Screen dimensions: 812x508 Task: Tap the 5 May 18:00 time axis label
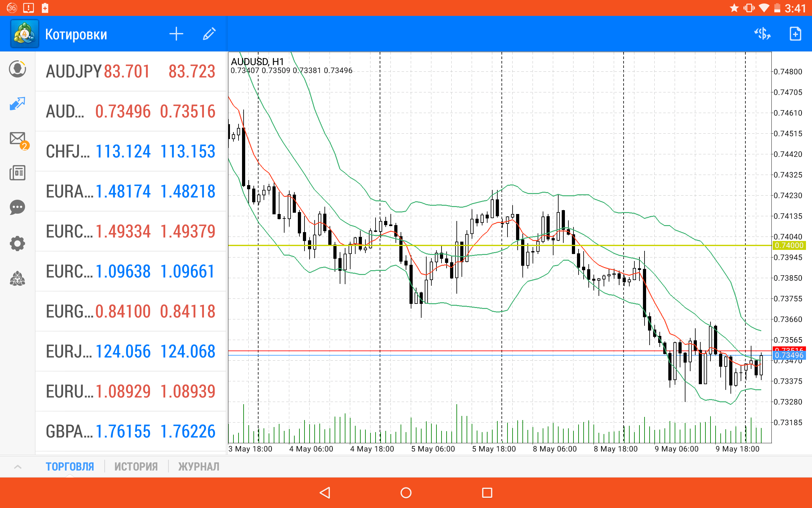pos(494,449)
